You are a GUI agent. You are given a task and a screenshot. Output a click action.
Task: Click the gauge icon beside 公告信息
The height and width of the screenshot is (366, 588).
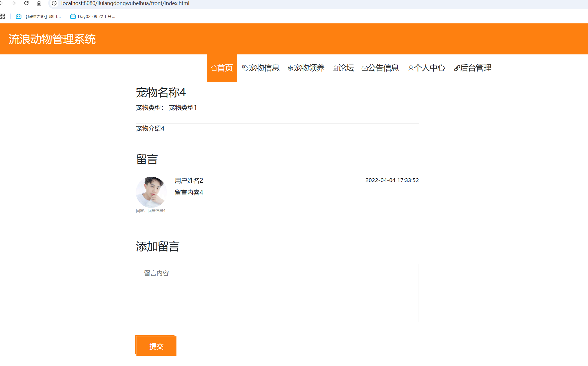(x=364, y=68)
